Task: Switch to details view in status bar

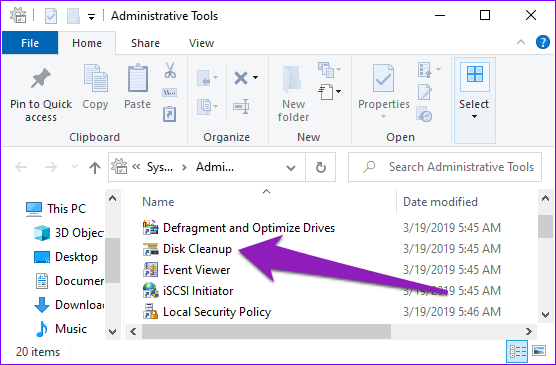Action: 517,351
